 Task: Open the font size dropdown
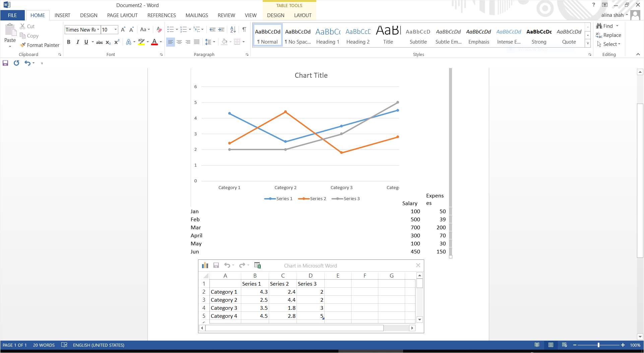[x=116, y=30]
